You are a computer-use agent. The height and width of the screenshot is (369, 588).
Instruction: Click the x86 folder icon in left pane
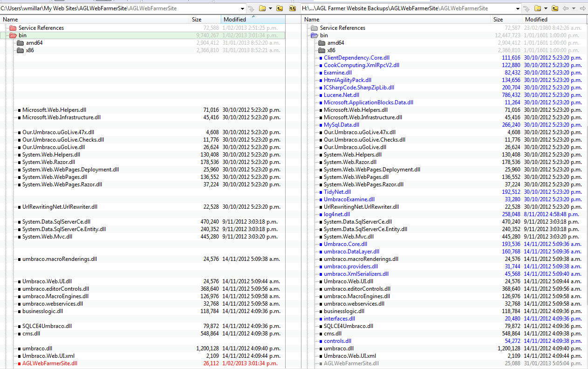coord(21,50)
